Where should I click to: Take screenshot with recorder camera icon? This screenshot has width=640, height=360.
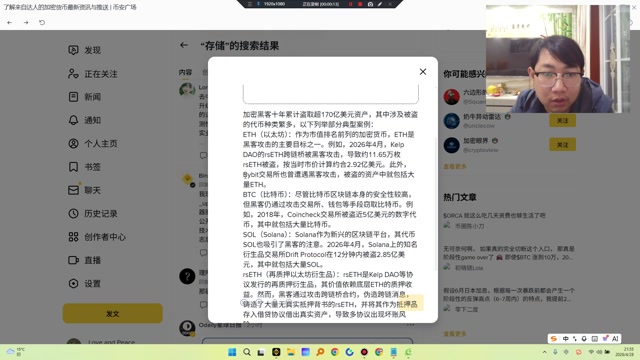(370, 4)
